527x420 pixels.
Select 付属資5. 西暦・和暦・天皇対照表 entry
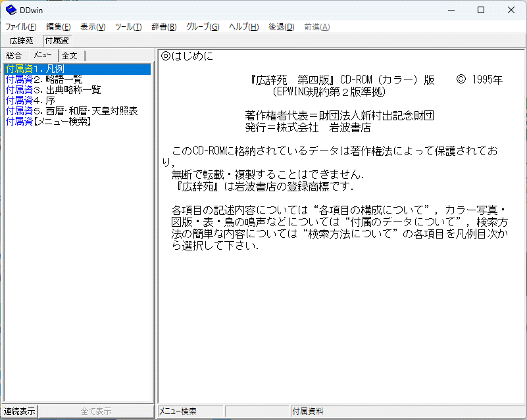pyautogui.click(x=72, y=111)
